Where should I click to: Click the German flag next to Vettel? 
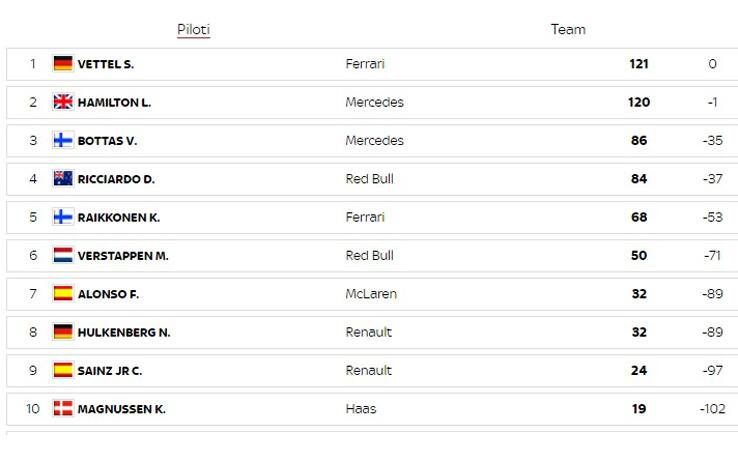click(63, 64)
